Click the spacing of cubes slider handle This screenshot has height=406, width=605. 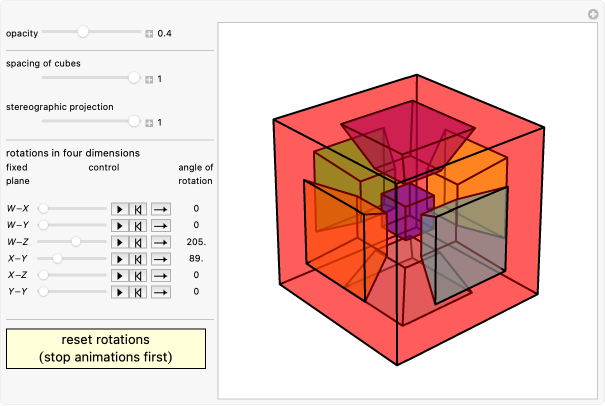pyautogui.click(x=134, y=77)
